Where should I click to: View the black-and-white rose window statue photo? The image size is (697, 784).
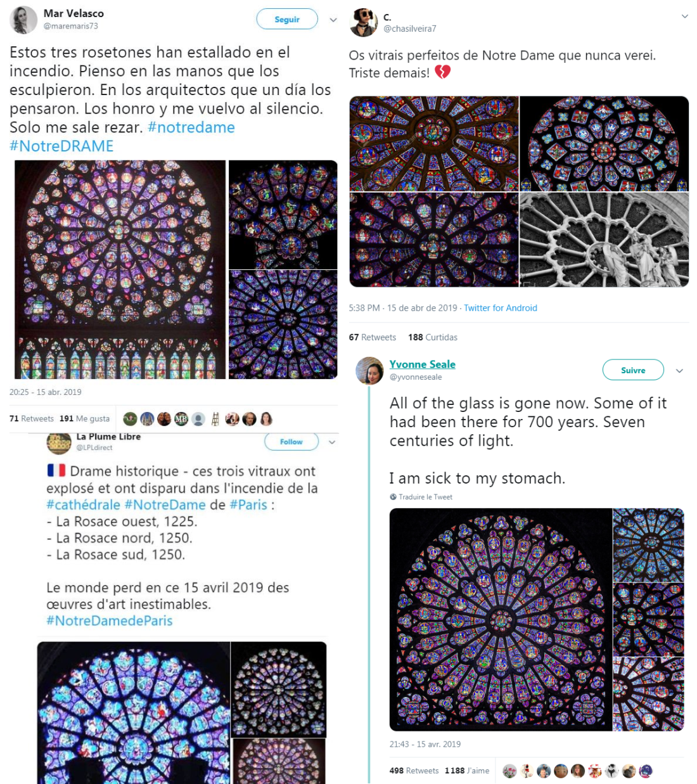point(604,240)
